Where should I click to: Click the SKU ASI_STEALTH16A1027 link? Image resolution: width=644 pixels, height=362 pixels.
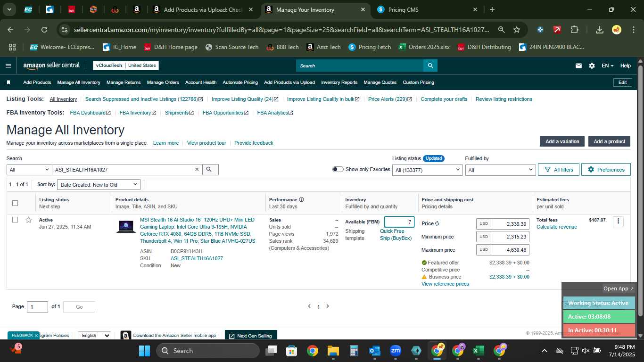click(197, 259)
